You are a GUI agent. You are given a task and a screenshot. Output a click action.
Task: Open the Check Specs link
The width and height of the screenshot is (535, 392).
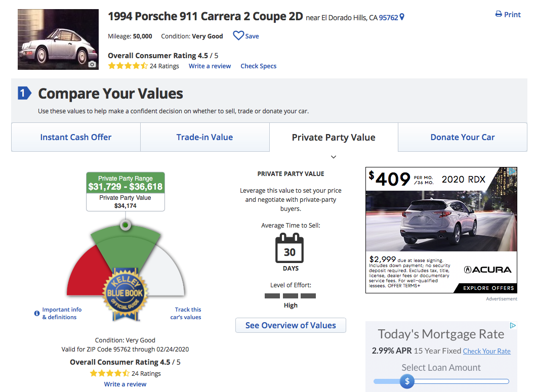click(258, 66)
